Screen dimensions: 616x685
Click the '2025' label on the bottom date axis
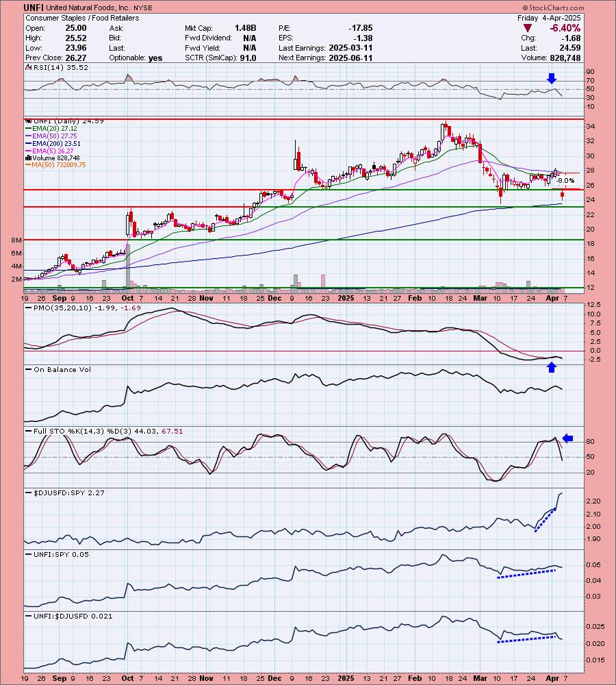(x=346, y=678)
